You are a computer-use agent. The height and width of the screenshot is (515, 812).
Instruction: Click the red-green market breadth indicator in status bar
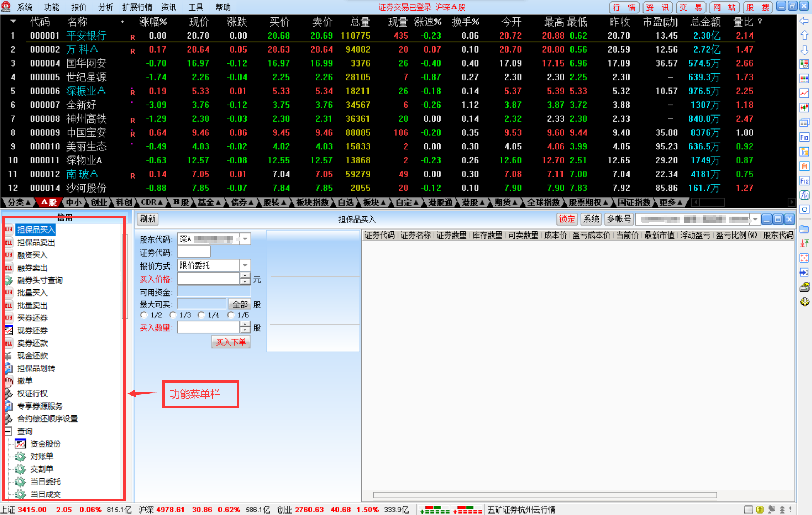(x=451, y=510)
